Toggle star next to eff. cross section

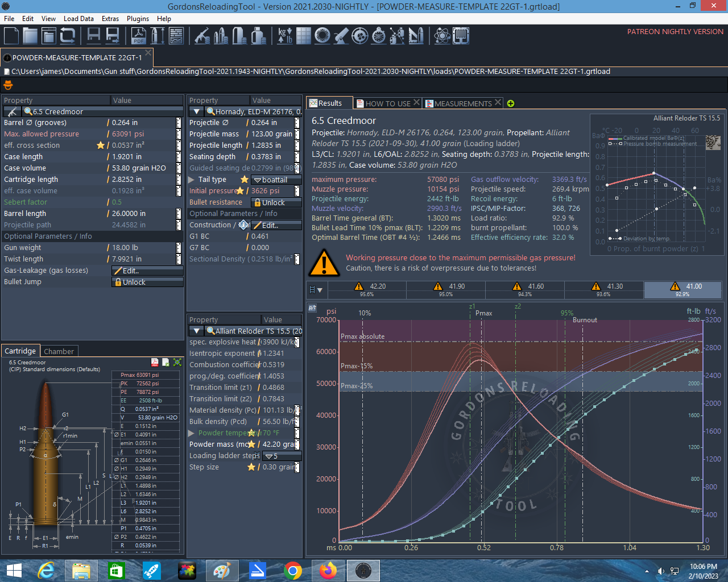pyautogui.click(x=101, y=145)
